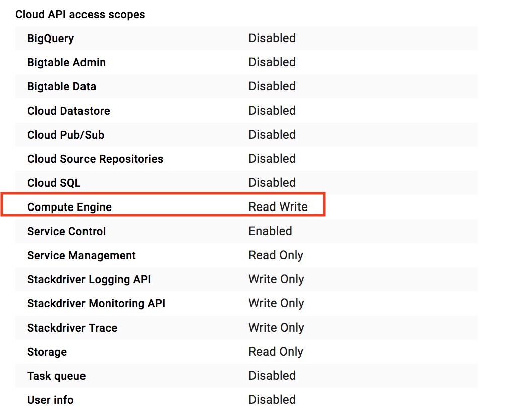
Task: Click the Storage scope label
Action: click(x=47, y=352)
